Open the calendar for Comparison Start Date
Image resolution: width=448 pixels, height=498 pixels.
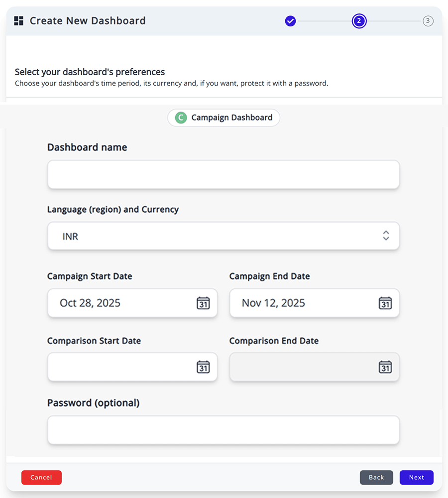coord(203,368)
